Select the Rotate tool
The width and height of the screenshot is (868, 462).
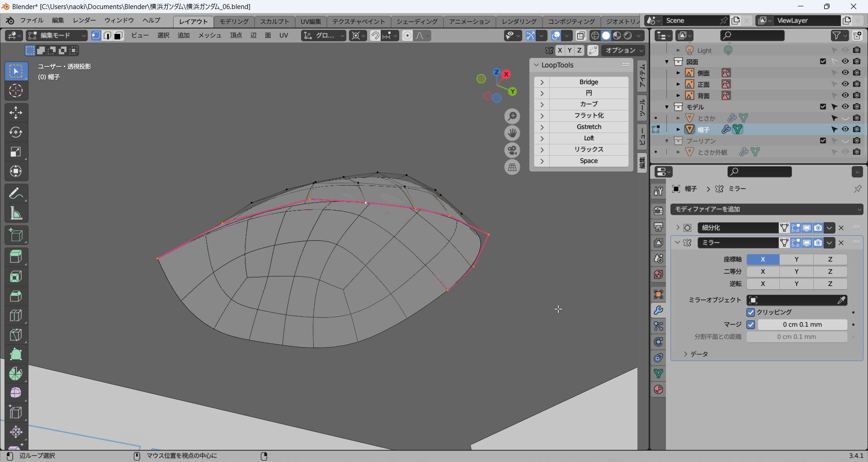click(16, 132)
